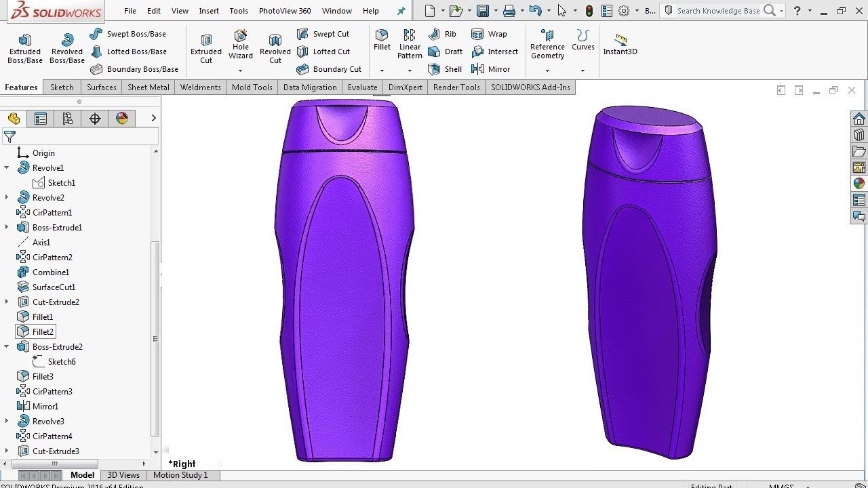Select the Rib tool
The height and width of the screenshot is (488, 868).
point(443,34)
